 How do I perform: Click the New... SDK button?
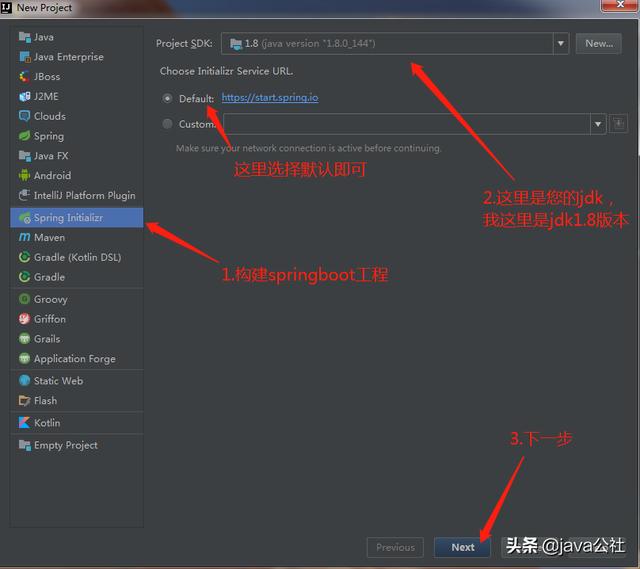[x=599, y=43]
